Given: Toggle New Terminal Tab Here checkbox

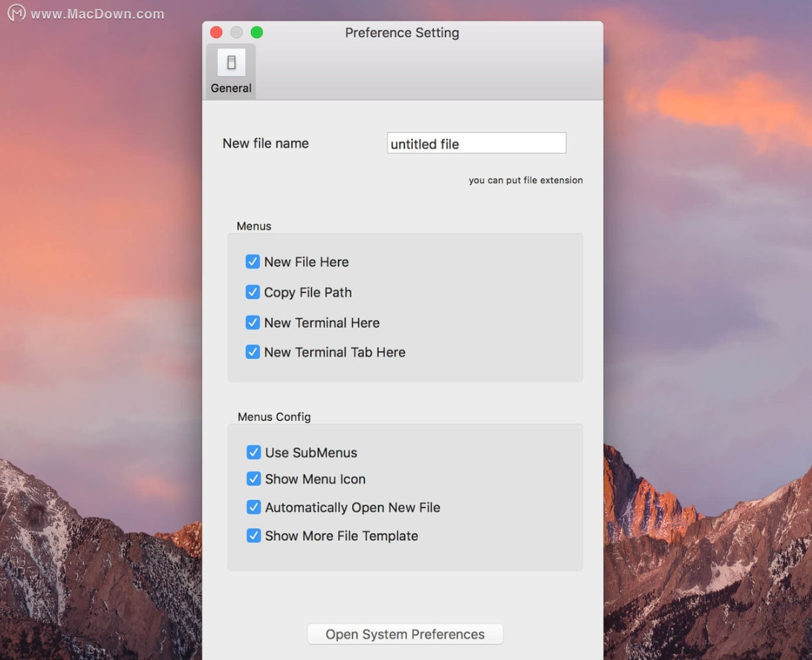Looking at the screenshot, I should pyautogui.click(x=253, y=352).
